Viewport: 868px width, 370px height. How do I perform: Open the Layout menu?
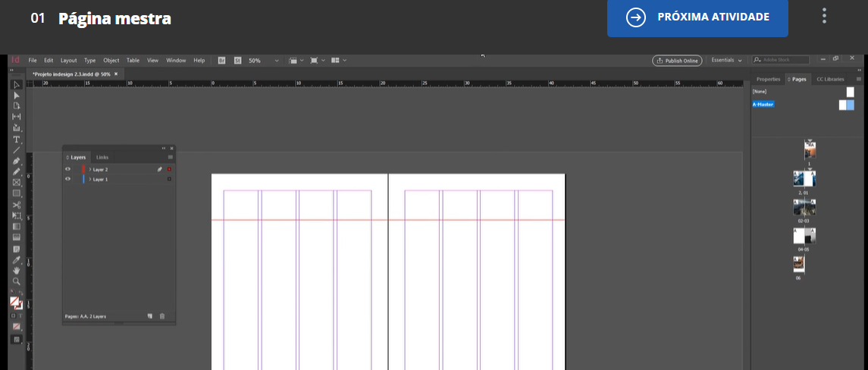[69, 61]
